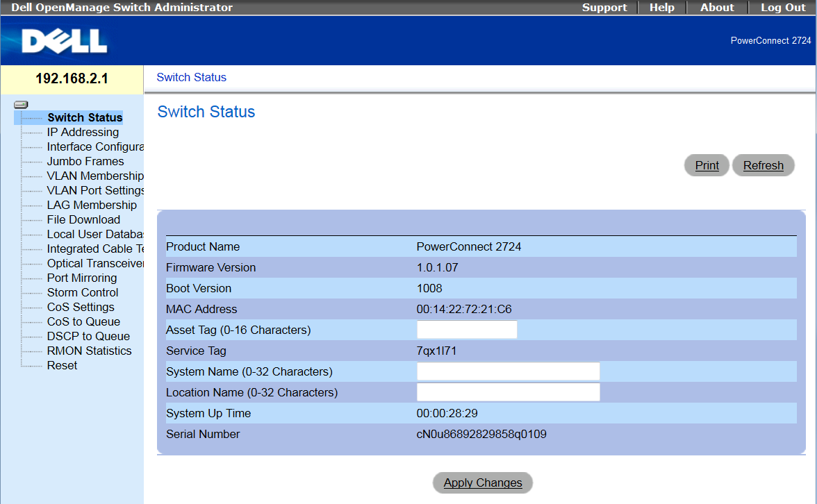Refresh the Switch Status page
This screenshot has height=504, width=817.
pyautogui.click(x=763, y=165)
